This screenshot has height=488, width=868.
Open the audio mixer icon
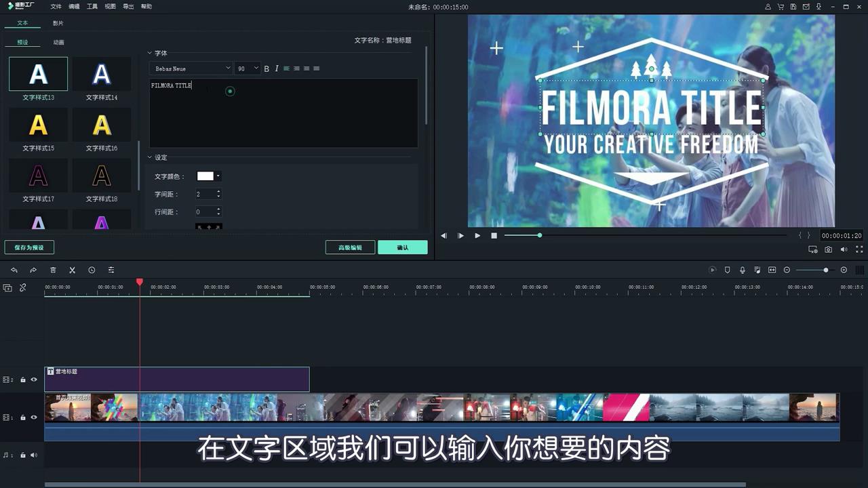point(757,270)
